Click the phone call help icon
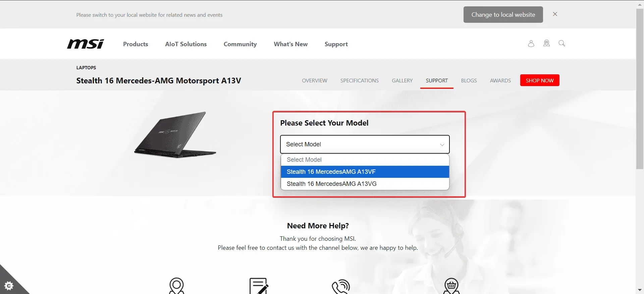The width and height of the screenshot is (644, 294). pos(341,286)
